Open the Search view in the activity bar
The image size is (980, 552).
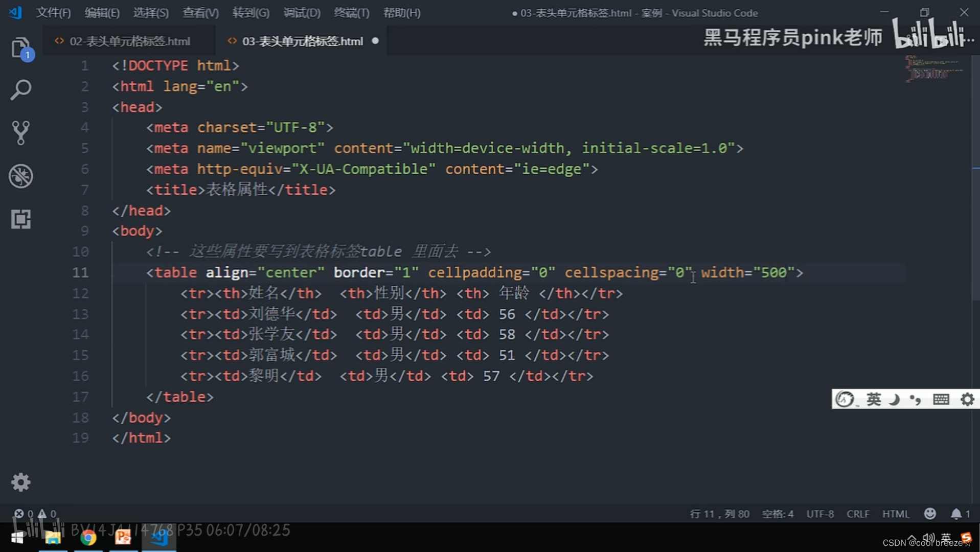pos(21,90)
